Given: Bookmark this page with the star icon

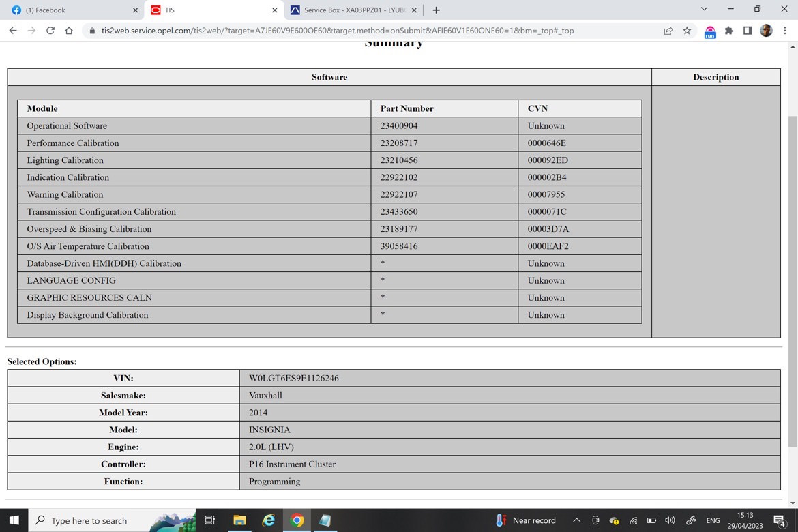Looking at the screenshot, I should click(x=687, y=31).
